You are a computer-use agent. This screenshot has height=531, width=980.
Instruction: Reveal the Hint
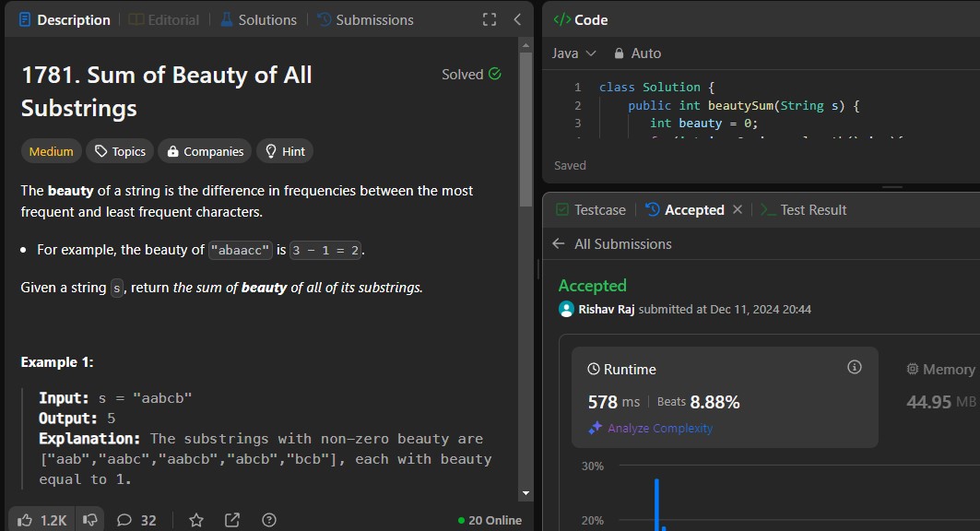coord(285,151)
